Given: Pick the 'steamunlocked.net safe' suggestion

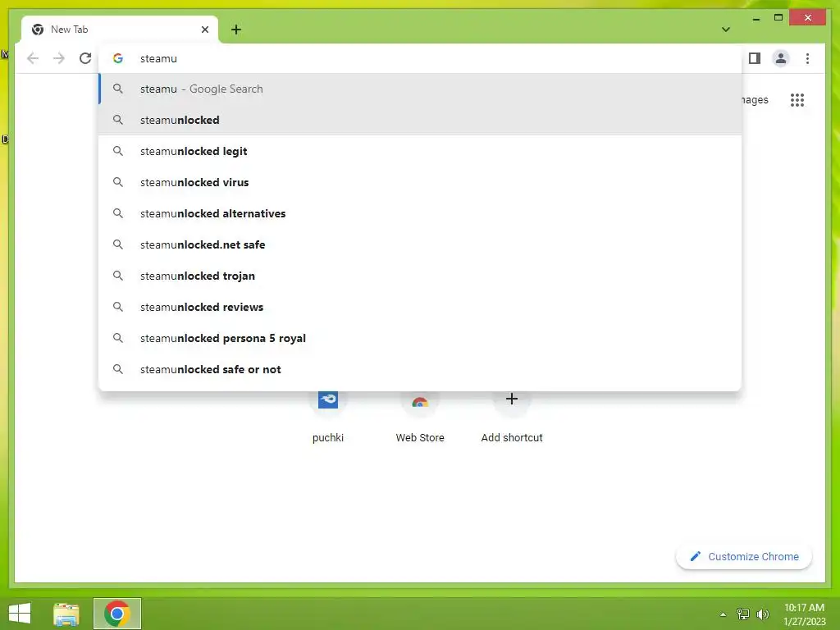Looking at the screenshot, I should 420,244.
